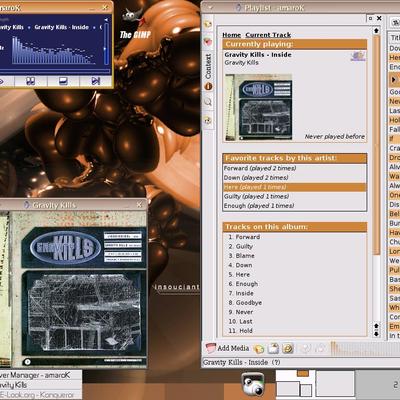Seek using the player position bar
This screenshot has width=400, height=400.
tap(55, 70)
